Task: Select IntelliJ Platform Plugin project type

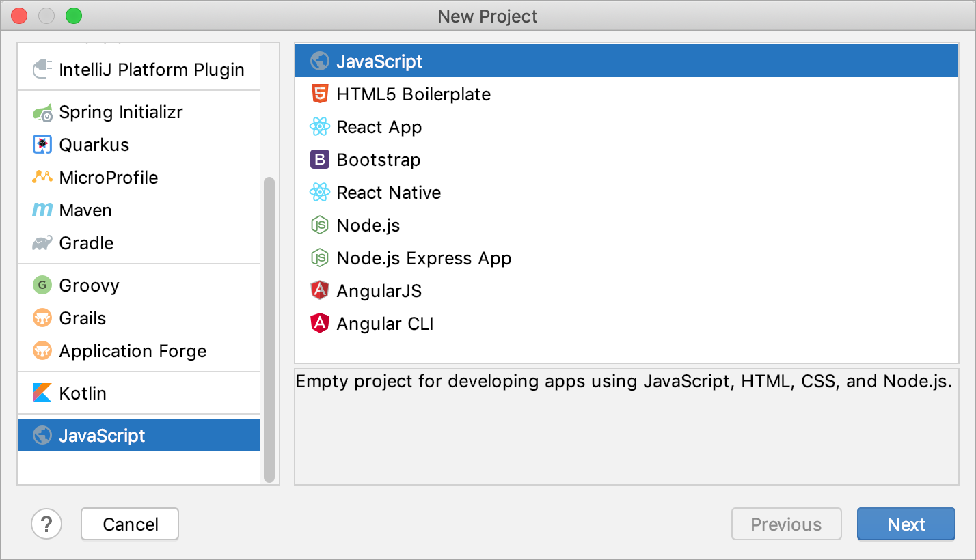Action: point(139,70)
